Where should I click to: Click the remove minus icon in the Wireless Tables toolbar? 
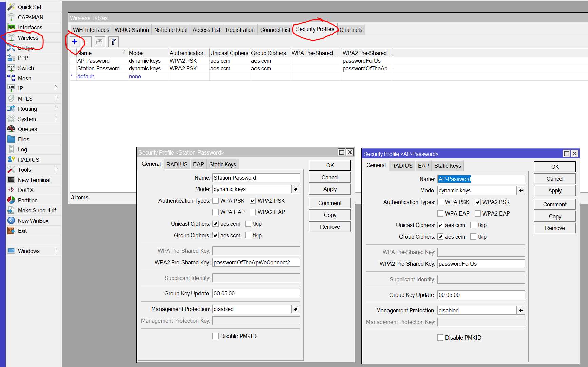pos(87,42)
